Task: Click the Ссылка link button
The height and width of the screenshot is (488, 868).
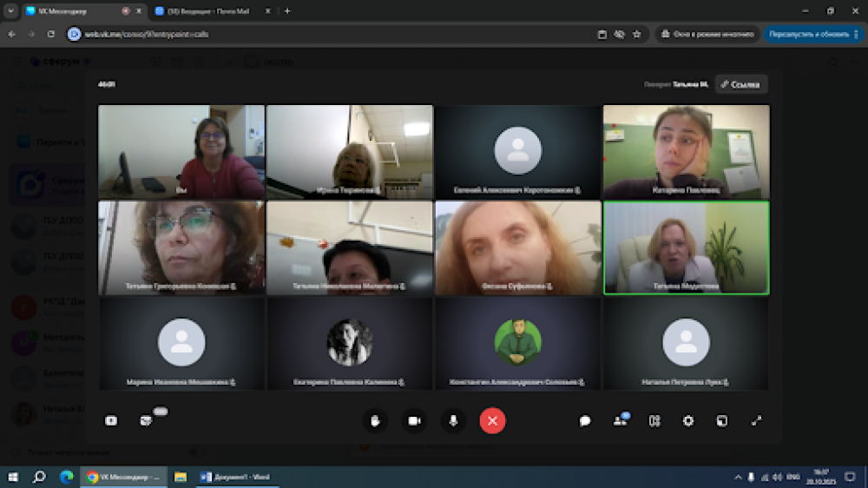Action: pyautogui.click(x=740, y=84)
